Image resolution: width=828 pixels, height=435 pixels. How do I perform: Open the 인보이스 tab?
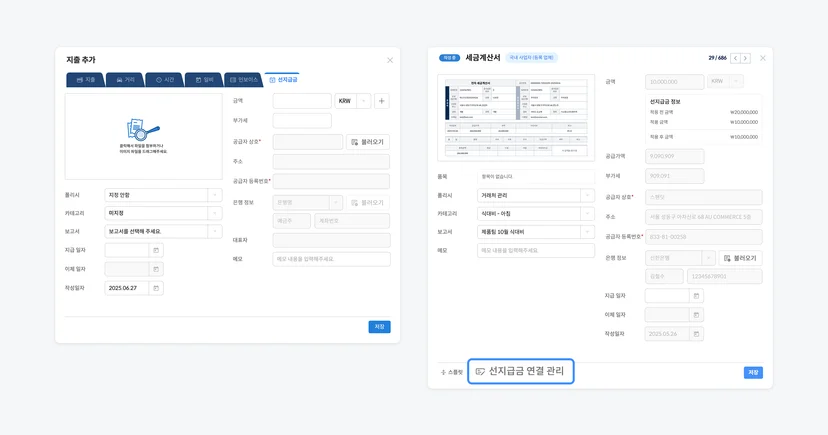tap(243, 80)
